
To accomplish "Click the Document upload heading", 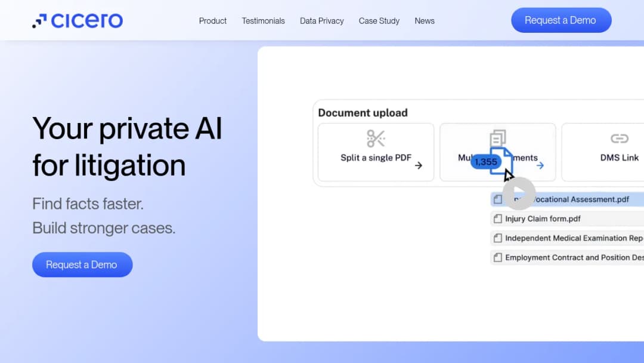I will pyautogui.click(x=363, y=113).
